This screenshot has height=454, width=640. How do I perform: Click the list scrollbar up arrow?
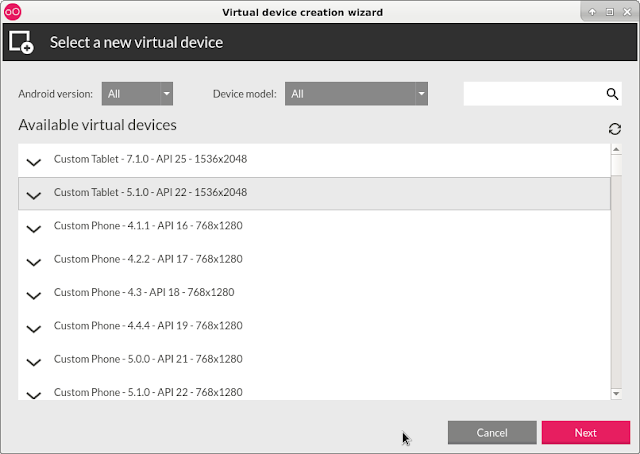coord(616,149)
